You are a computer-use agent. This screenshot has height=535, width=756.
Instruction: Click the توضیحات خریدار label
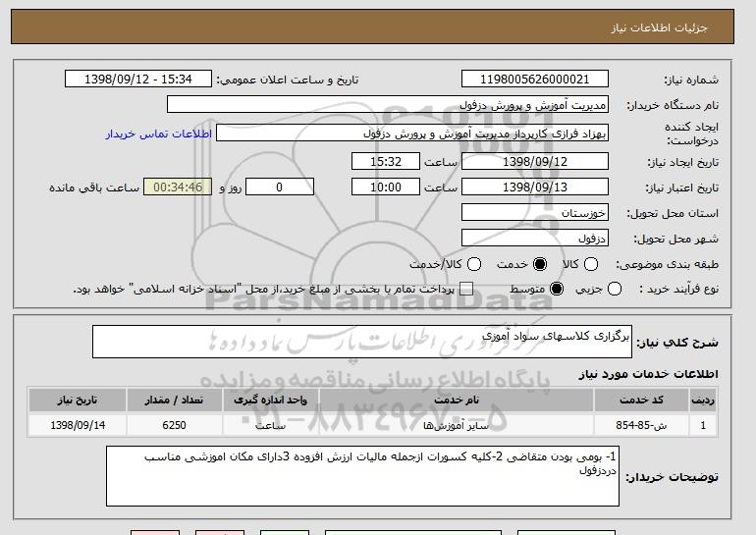[x=673, y=477]
